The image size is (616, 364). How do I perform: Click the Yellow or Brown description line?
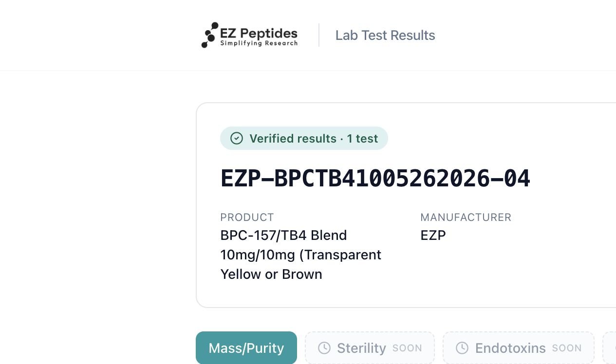[271, 274]
